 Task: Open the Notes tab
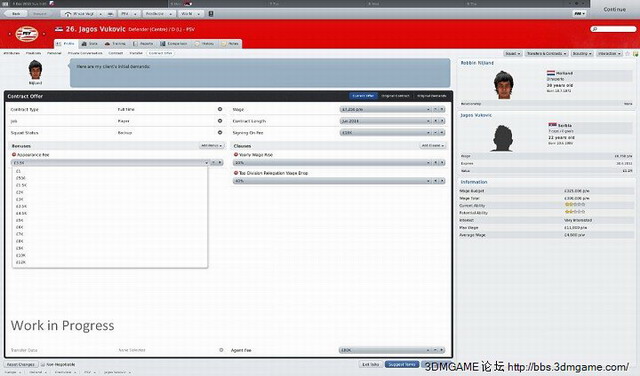click(x=230, y=43)
